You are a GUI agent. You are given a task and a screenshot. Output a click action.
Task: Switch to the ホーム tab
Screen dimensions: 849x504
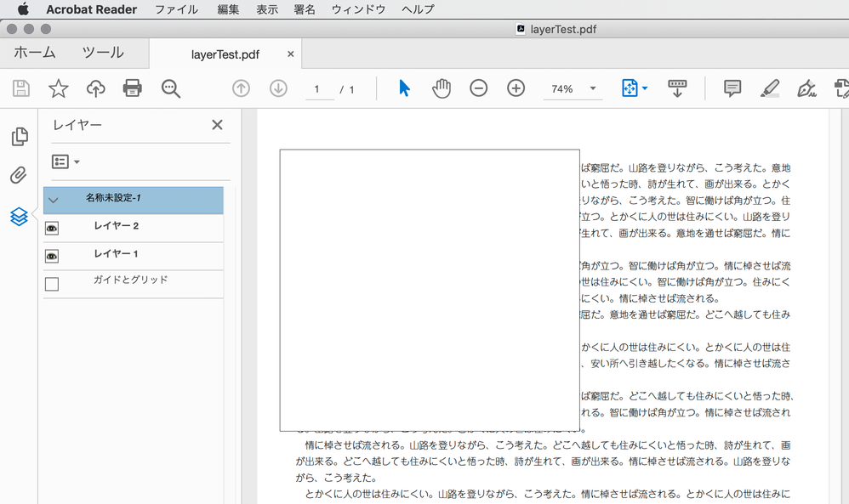coord(35,53)
